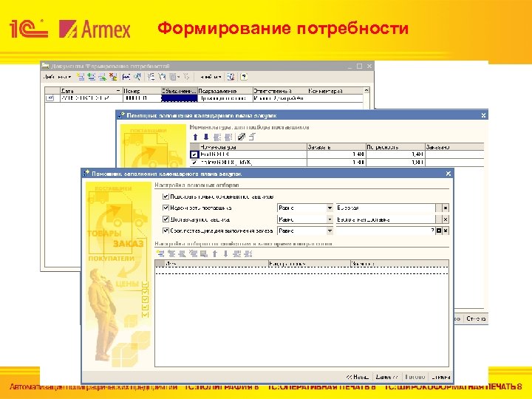Click Find by number icon in documents toolbar
Viewport: 532px width, 399px height.
137,77
